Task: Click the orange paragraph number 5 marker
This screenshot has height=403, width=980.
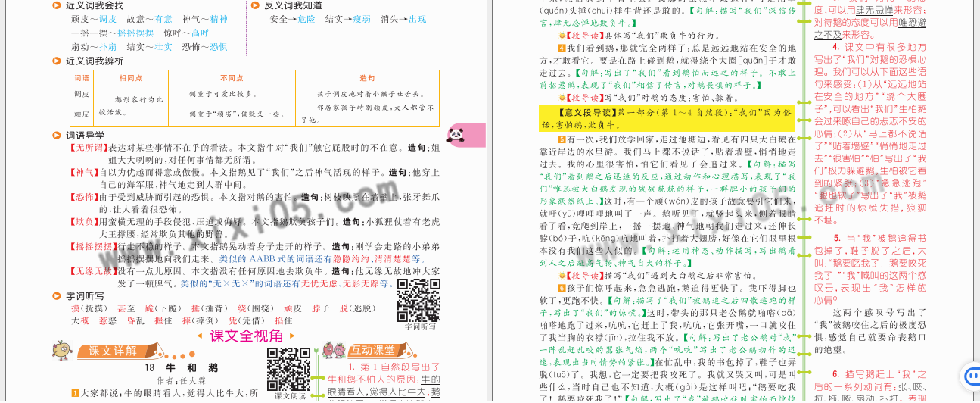Action: [x=562, y=139]
